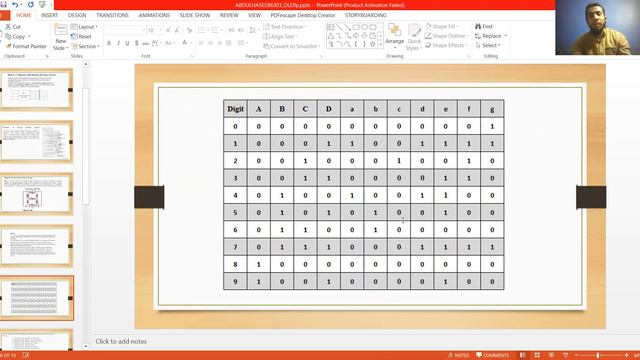This screenshot has height=360, width=640.
Task: Click to add notes field
Action: [x=121, y=341]
